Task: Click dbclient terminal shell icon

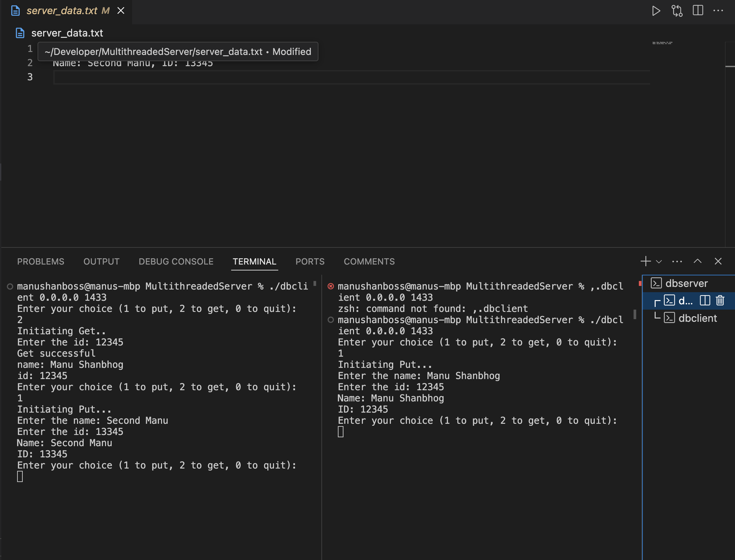Action: pos(669,318)
